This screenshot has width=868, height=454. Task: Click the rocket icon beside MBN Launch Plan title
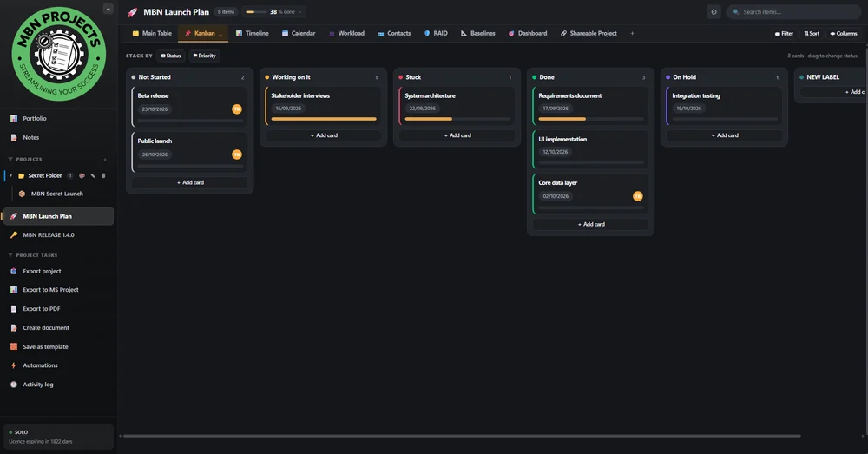(x=132, y=12)
